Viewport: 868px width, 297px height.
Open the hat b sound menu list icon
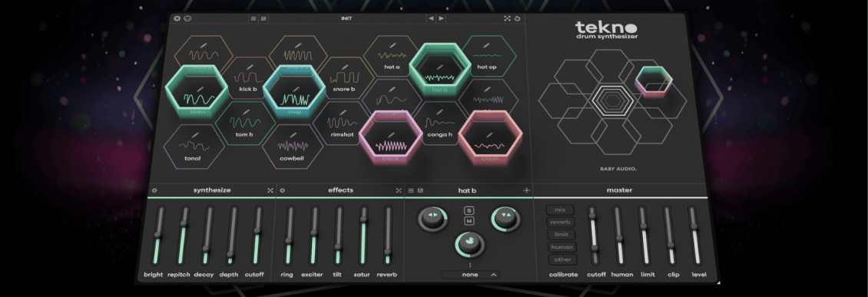point(411,190)
